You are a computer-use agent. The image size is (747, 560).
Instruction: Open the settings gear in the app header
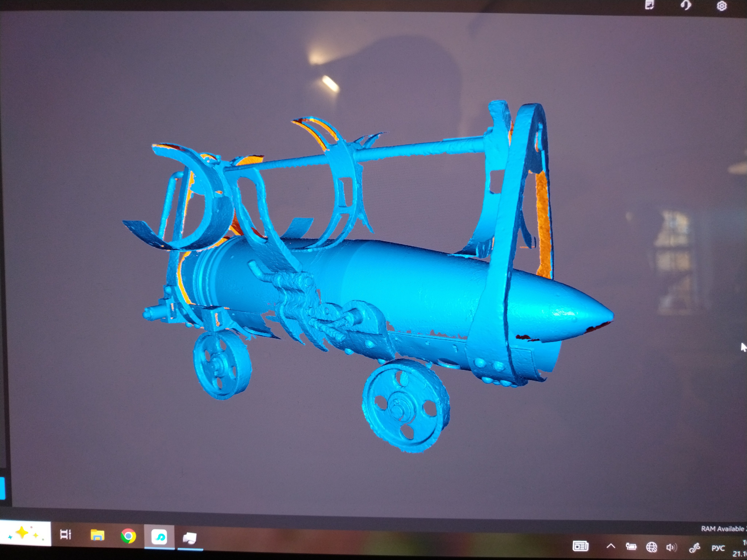tap(721, 6)
